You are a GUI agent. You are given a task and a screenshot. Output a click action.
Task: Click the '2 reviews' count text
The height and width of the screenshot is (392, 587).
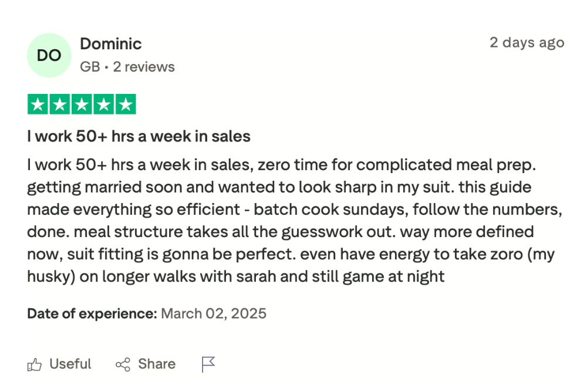pyautogui.click(x=144, y=67)
